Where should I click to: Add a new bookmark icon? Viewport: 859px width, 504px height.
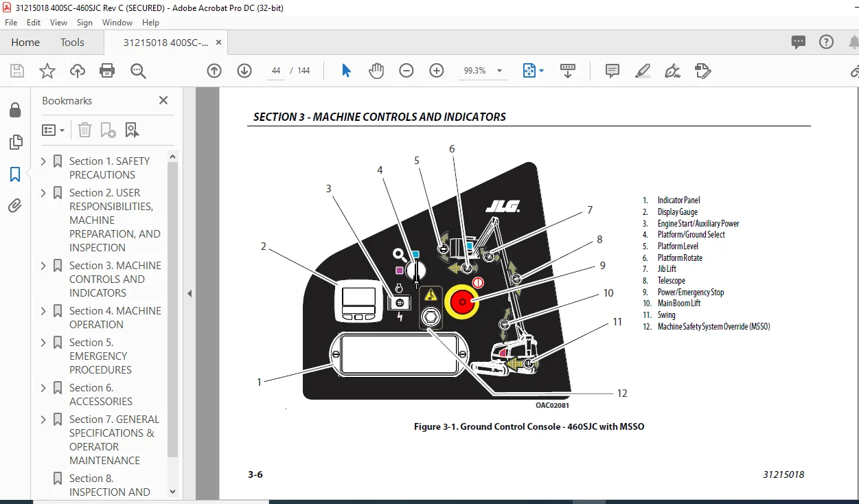click(x=108, y=130)
